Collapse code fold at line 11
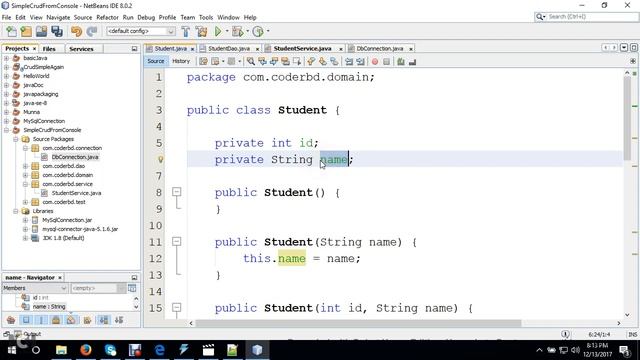 tap(176, 242)
